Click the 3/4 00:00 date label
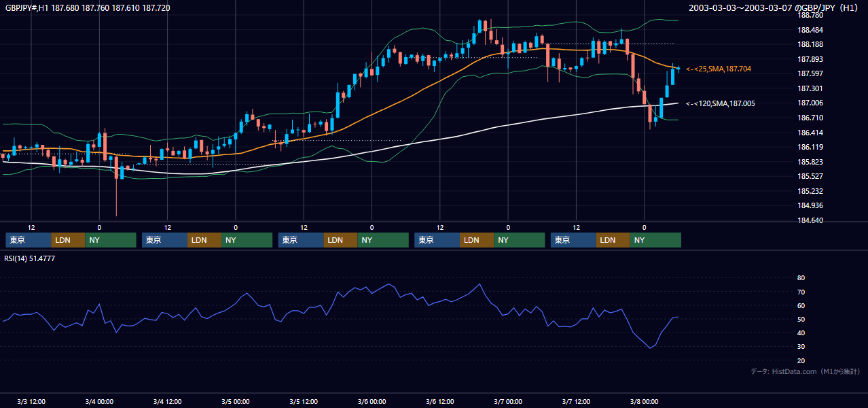Image resolution: width=868 pixels, height=408 pixels. (x=99, y=402)
